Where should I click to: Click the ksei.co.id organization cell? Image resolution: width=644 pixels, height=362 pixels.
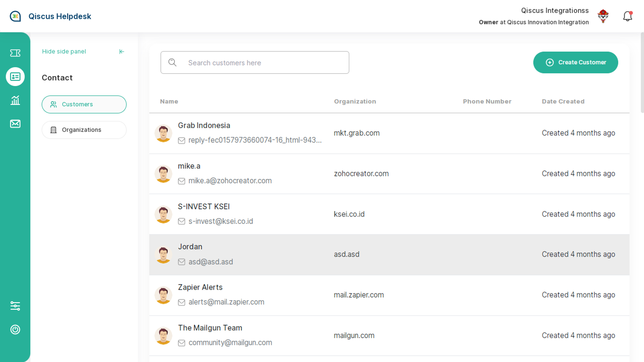349,214
